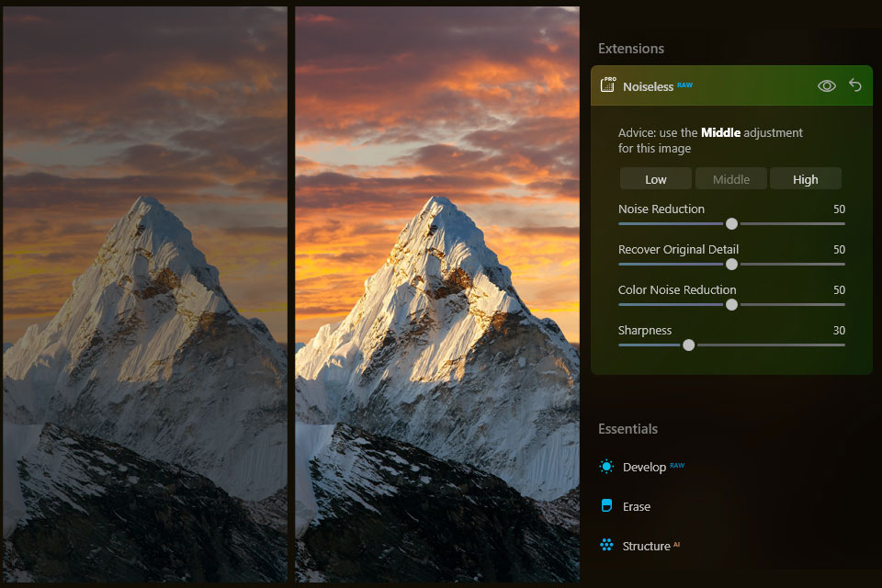This screenshot has width=882, height=588.
Task: Click the before image on the left
Action: (x=145, y=294)
